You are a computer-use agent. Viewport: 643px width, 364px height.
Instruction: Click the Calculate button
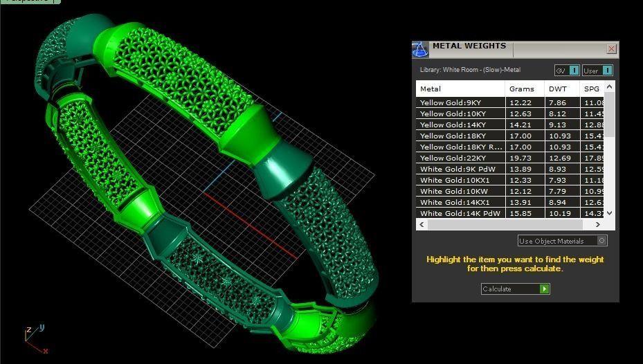tap(515, 289)
